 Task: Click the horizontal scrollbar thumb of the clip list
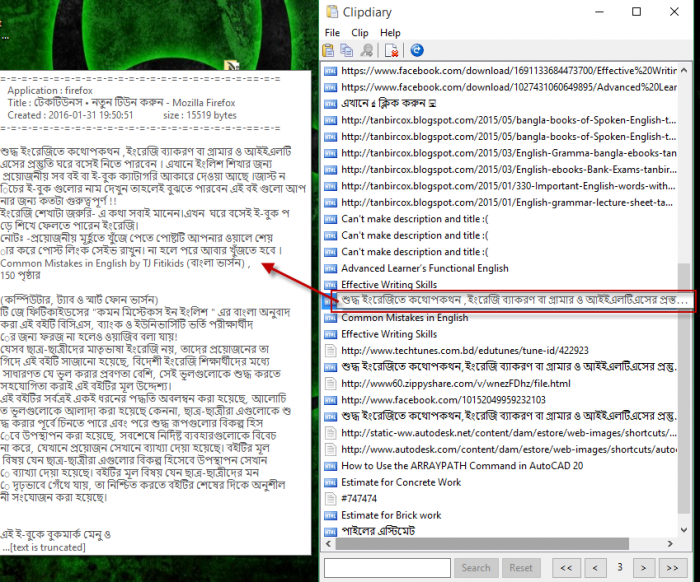pyautogui.click(x=482, y=544)
